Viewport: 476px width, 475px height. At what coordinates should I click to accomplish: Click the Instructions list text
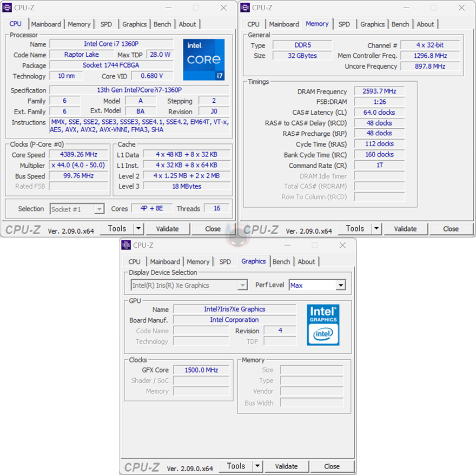point(140,126)
